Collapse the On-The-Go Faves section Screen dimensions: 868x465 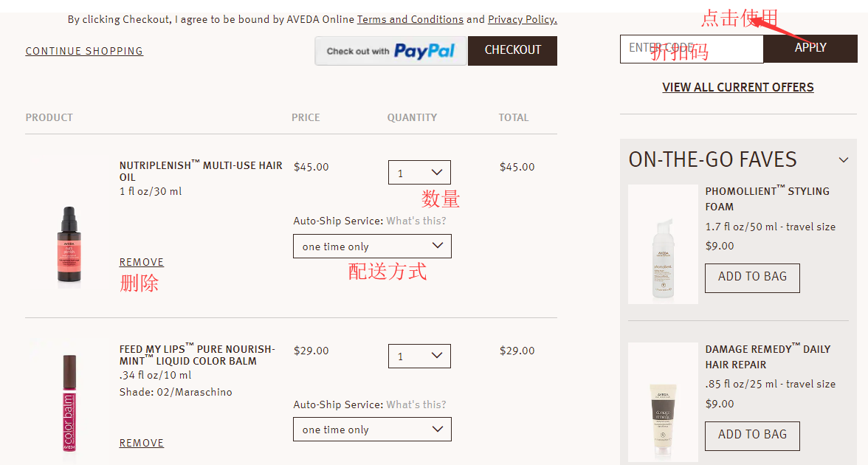pyautogui.click(x=844, y=160)
